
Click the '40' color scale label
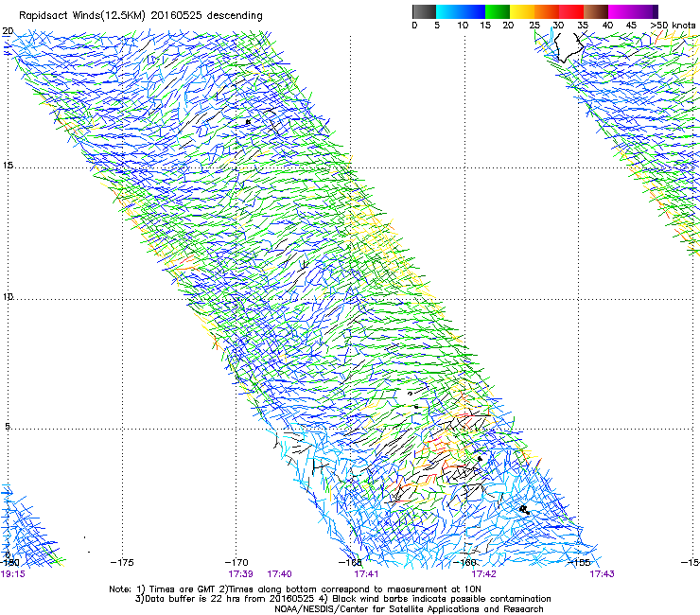[607, 26]
